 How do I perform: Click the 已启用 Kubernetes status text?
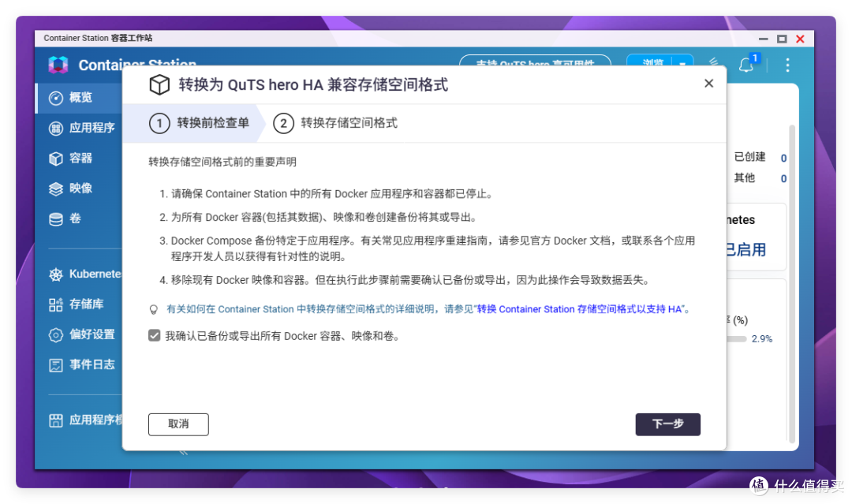(746, 250)
